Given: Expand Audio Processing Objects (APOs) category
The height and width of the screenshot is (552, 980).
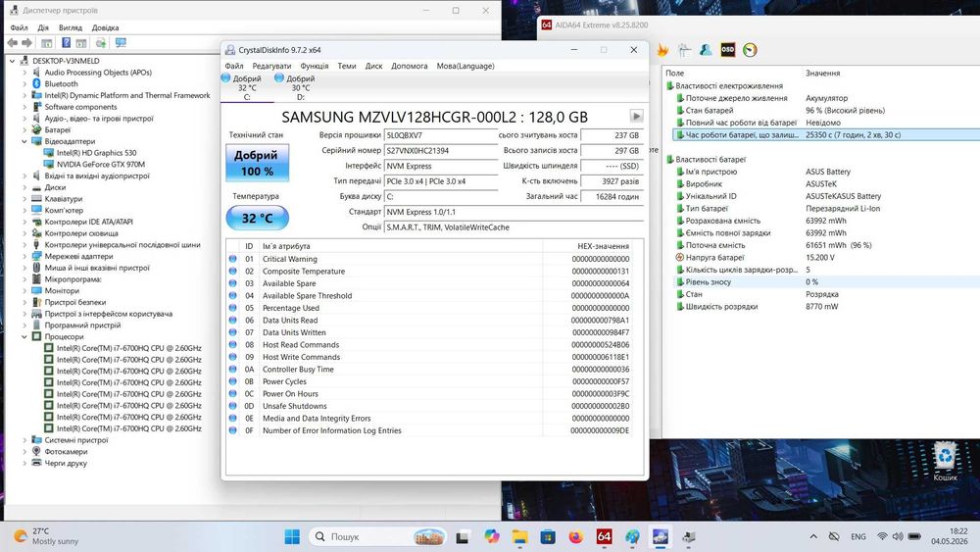Looking at the screenshot, I should 24,73.
